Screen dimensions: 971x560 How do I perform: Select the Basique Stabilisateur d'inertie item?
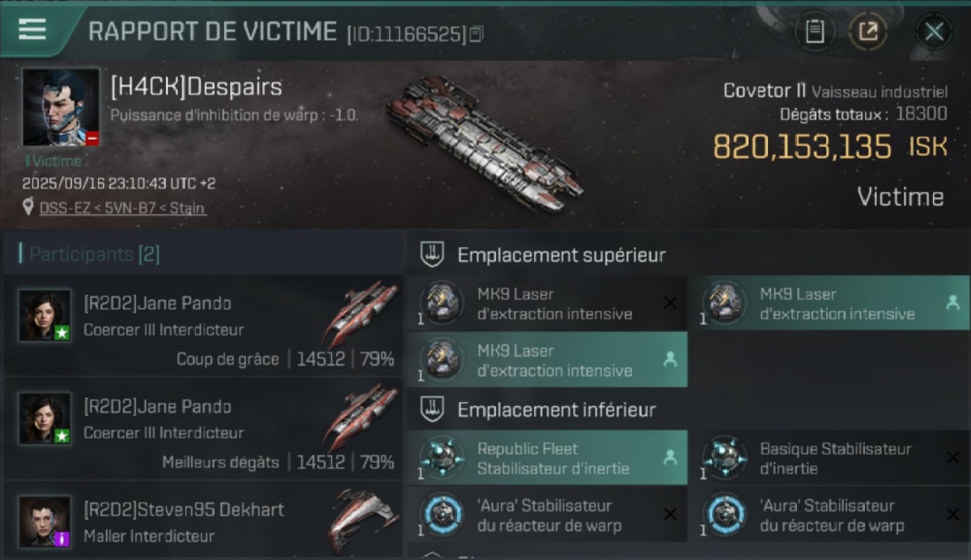829,458
